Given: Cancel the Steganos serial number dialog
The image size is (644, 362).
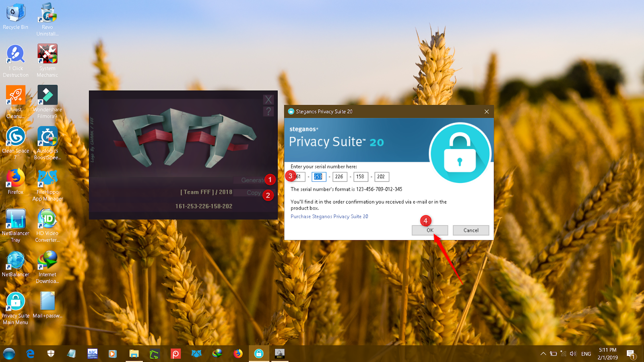Looking at the screenshot, I should pyautogui.click(x=471, y=230).
